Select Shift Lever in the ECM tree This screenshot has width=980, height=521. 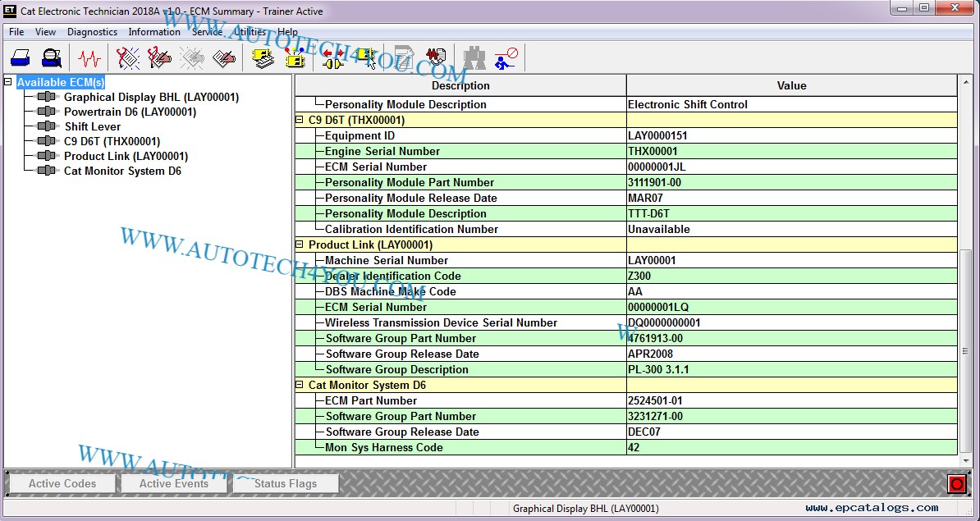point(92,127)
